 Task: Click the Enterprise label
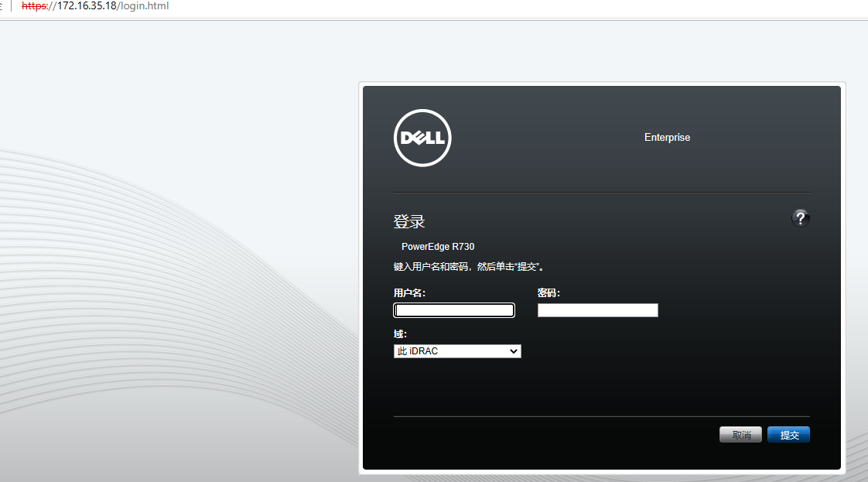click(667, 137)
